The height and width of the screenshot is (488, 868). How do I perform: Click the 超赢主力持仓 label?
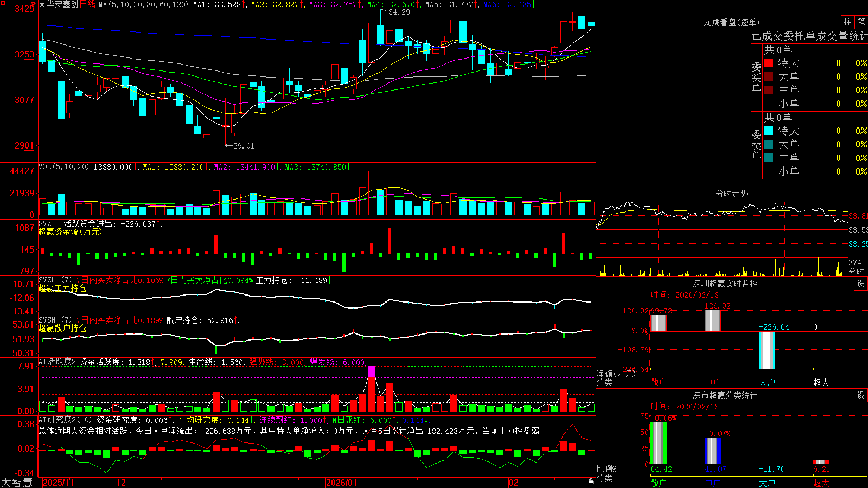pyautogui.click(x=62, y=288)
